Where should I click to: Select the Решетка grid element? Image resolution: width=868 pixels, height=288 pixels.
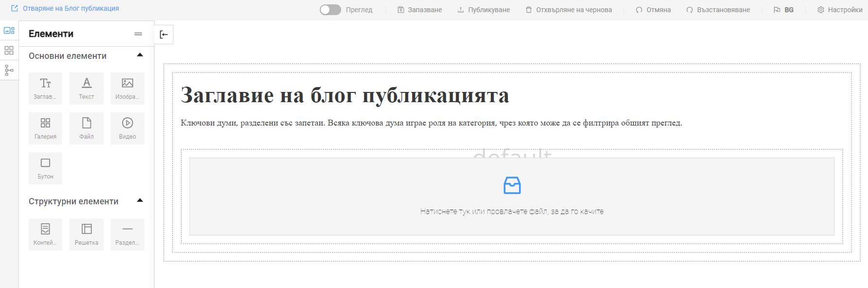pyautogui.click(x=87, y=234)
